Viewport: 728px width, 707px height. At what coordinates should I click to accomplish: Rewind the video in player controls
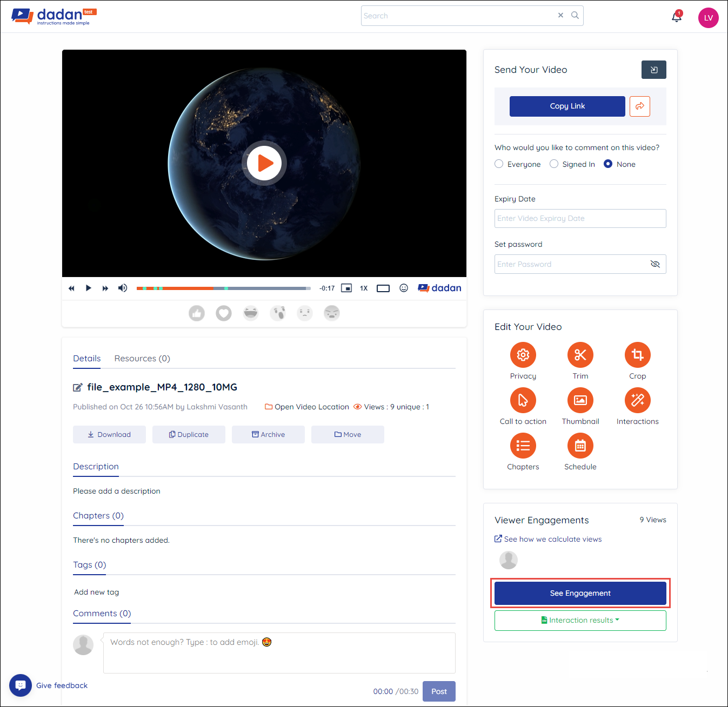tap(71, 288)
